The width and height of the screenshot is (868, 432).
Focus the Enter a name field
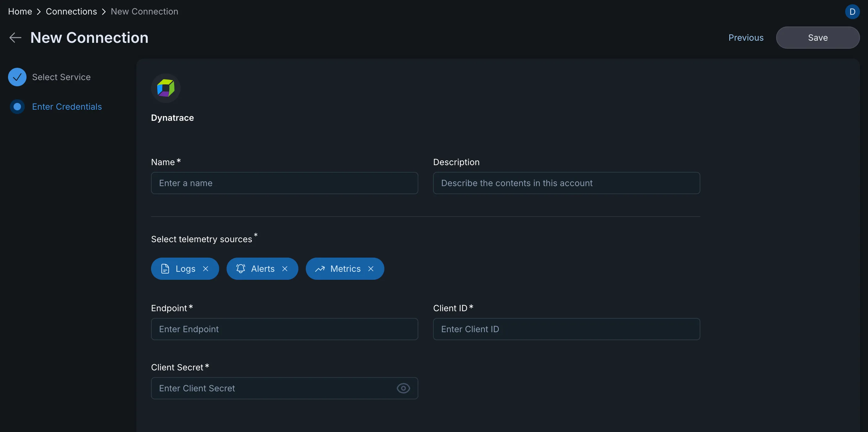click(285, 183)
